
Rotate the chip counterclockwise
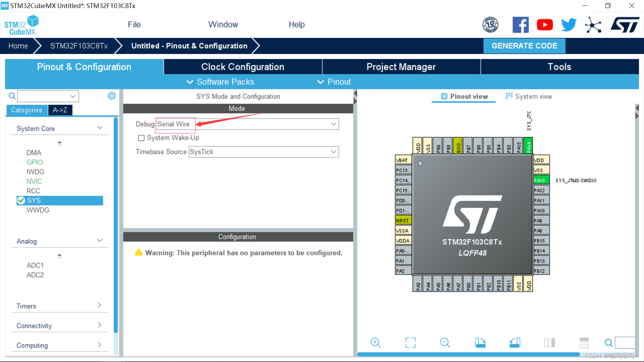point(515,343)
